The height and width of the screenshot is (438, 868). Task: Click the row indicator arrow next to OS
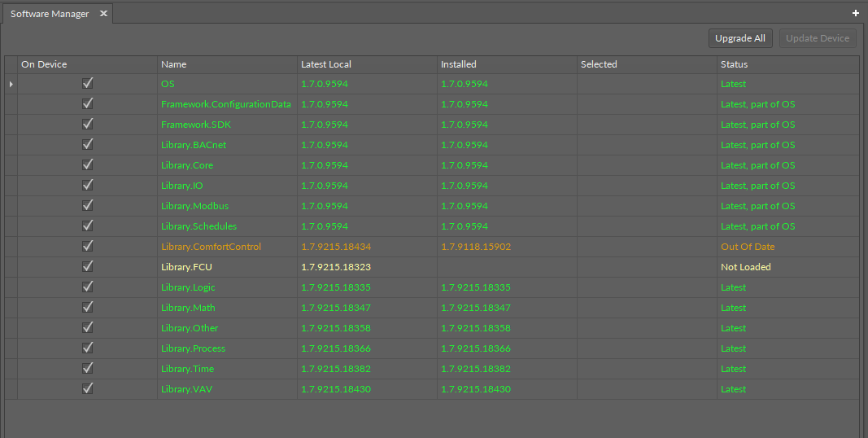[11, 84]
